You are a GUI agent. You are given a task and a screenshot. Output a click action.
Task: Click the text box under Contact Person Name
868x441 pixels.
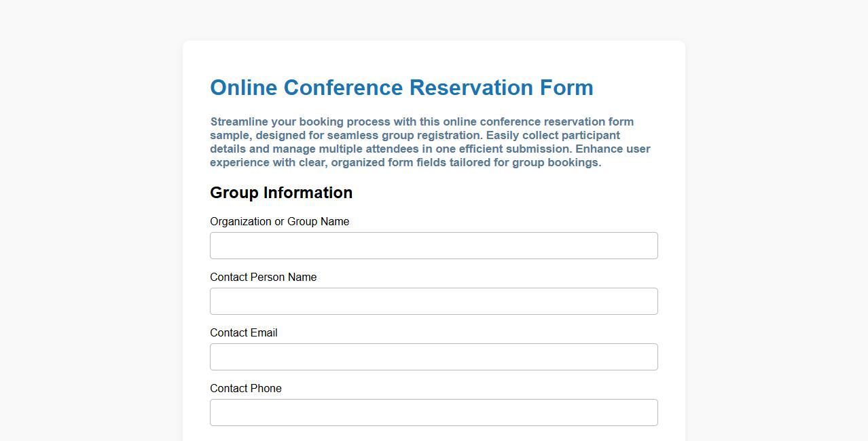[433, 301]
